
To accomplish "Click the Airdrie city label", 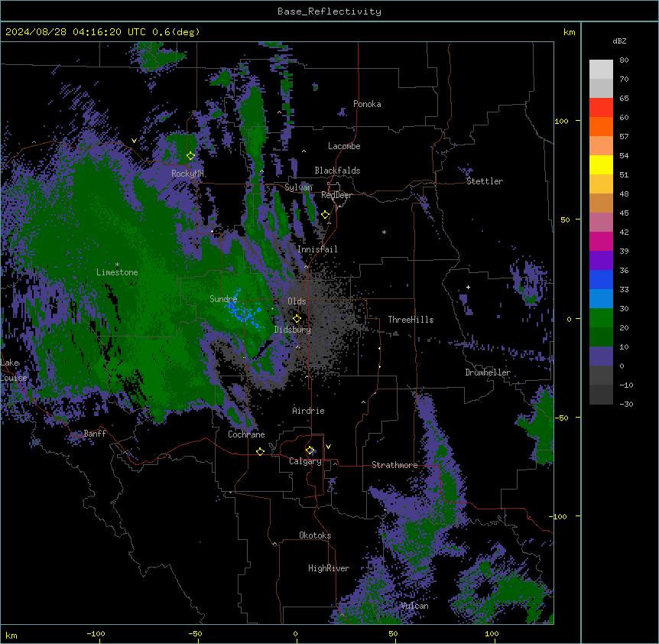I will click(309, 411).
